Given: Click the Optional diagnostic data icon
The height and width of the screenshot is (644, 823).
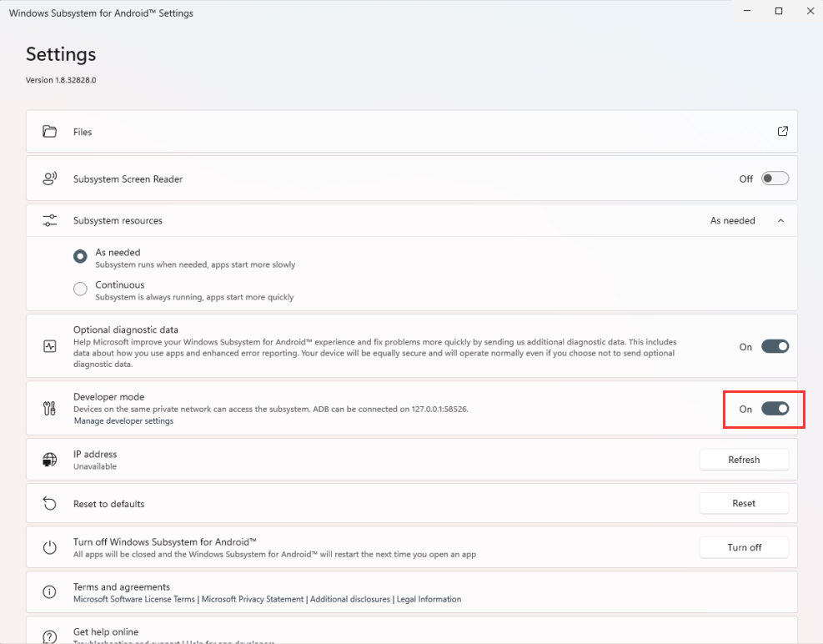Looking at the screenshot, I should coord(49,346).
